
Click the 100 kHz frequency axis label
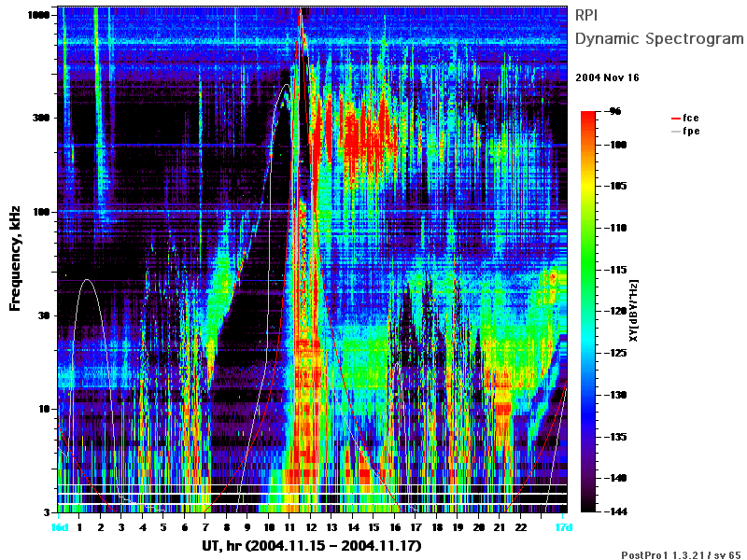(x=41, y=212)
